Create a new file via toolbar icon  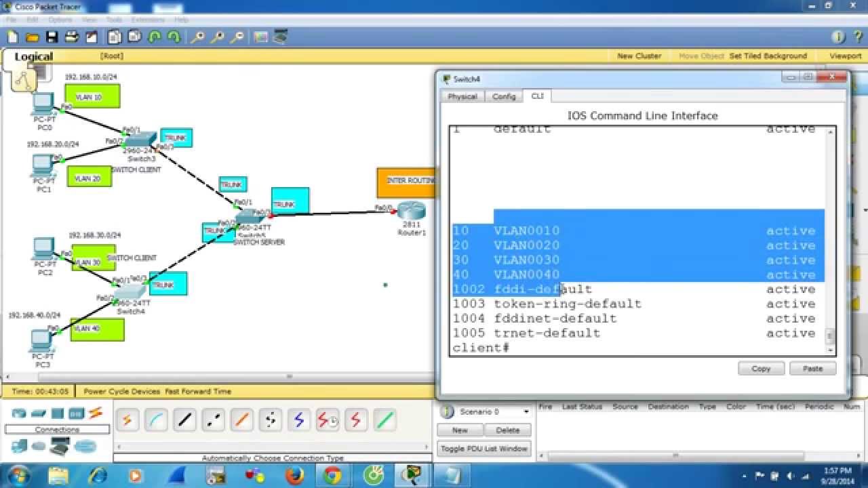tap(12, 37)
